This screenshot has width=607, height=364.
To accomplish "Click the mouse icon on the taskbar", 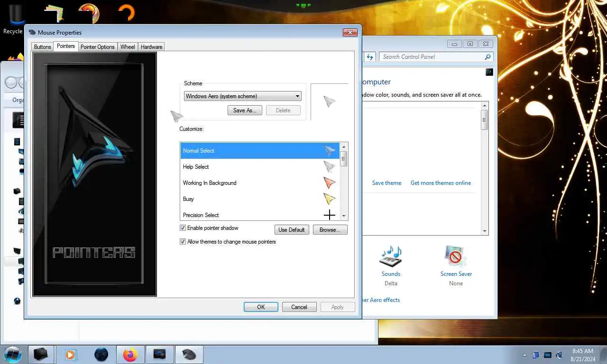I will click(x=189, y=355).
